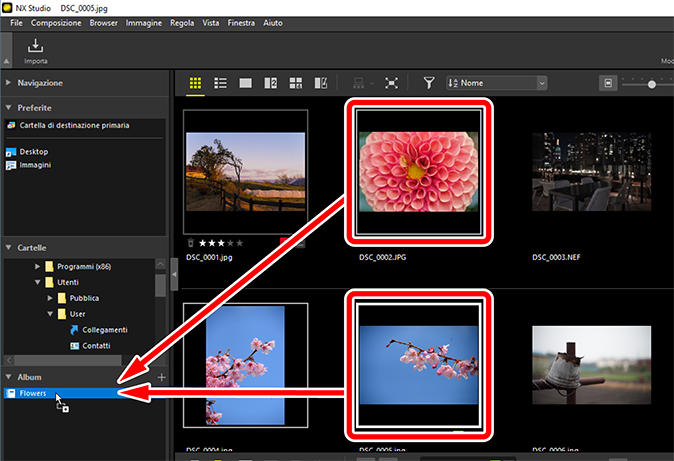674x461 pixels.
Task: Click the multi-monitor display icon
Action: click(x=358, y=83)
